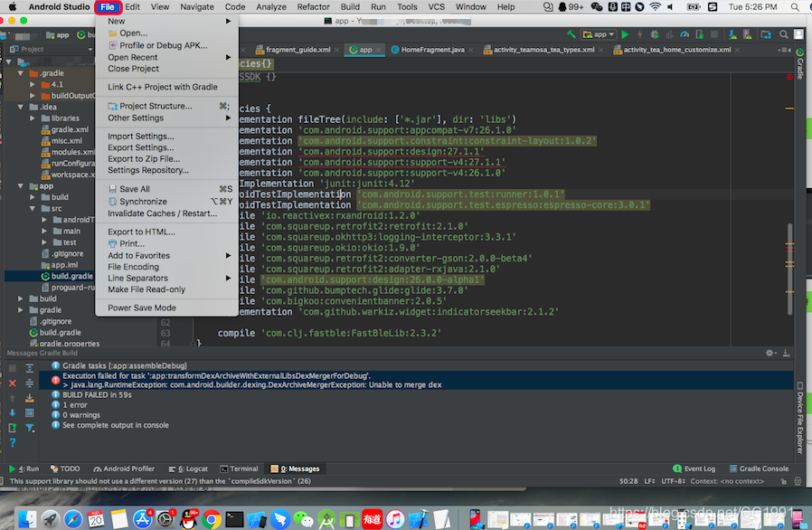Open the Edit menu in menu bar
This screenshot has width=812, height=530.
click(133, 6)
